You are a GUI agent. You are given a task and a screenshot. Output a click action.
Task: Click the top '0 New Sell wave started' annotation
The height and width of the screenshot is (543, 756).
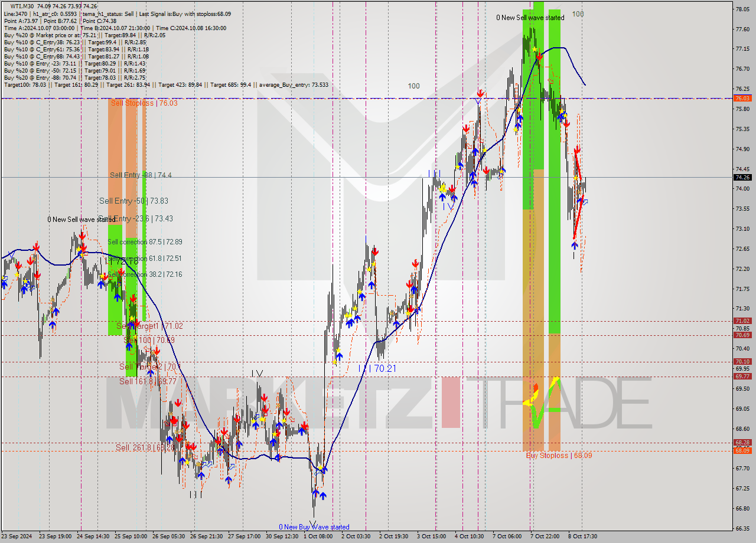(530, 18)
